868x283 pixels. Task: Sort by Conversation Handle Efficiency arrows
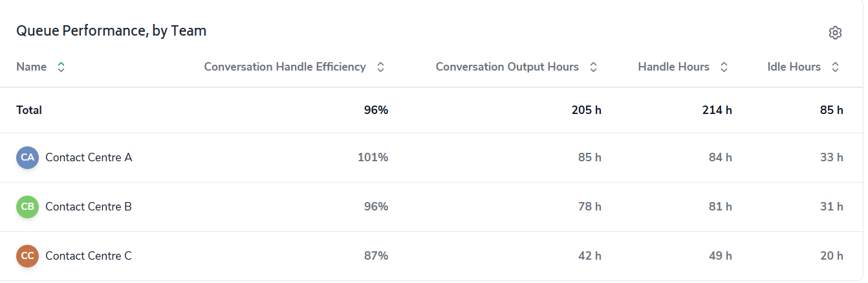tap(381, 67)
